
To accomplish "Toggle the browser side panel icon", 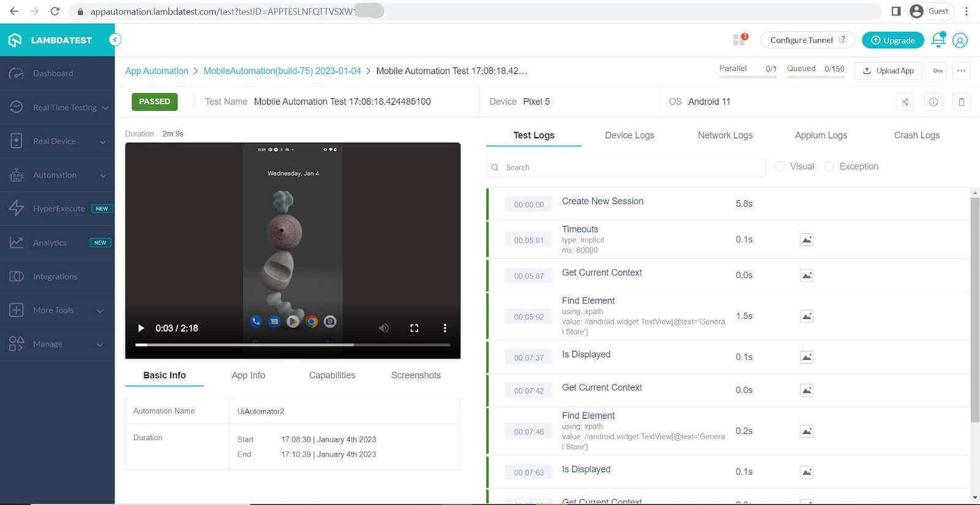I will coord(896,11).
